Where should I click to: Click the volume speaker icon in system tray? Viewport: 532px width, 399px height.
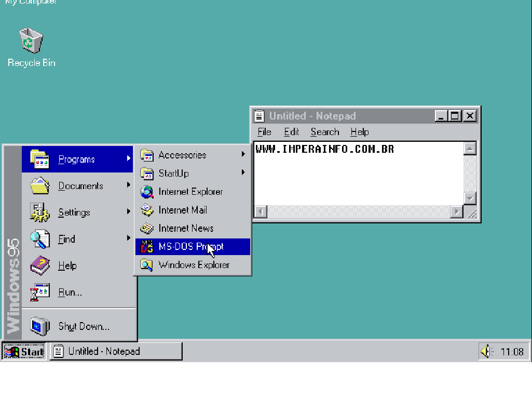[487, 351]
